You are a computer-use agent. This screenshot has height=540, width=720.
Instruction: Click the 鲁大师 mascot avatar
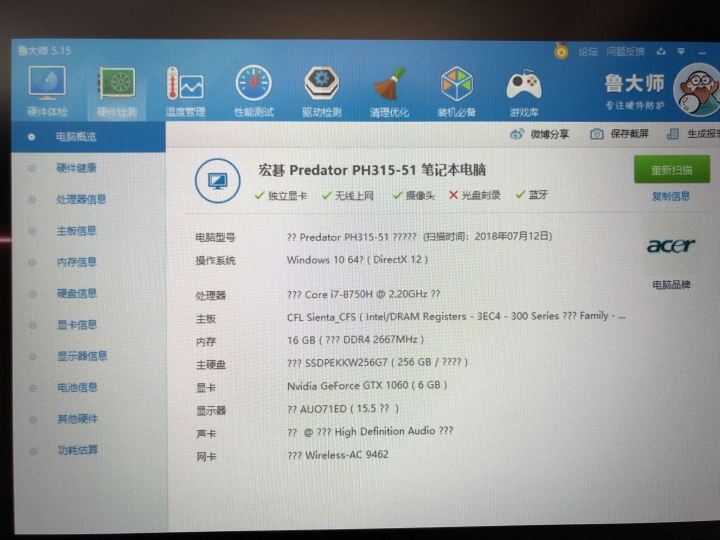pyautogui.click(x=697, y=90)
